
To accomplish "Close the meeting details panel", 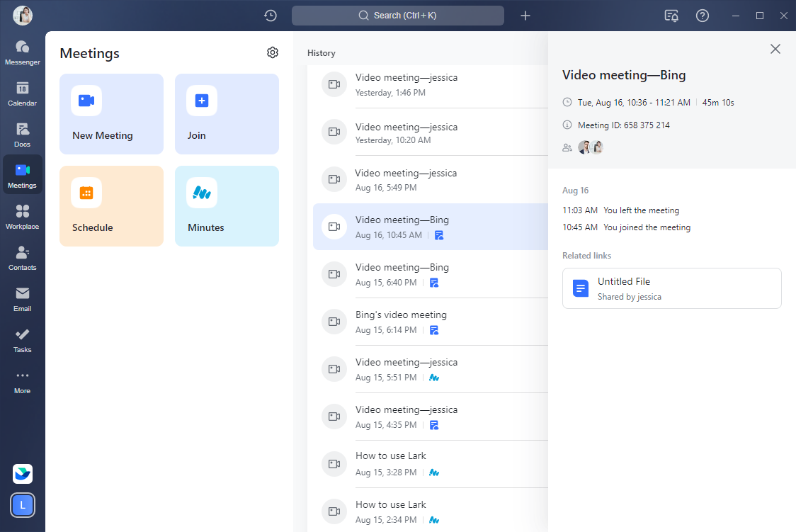I will pos(775,49).
